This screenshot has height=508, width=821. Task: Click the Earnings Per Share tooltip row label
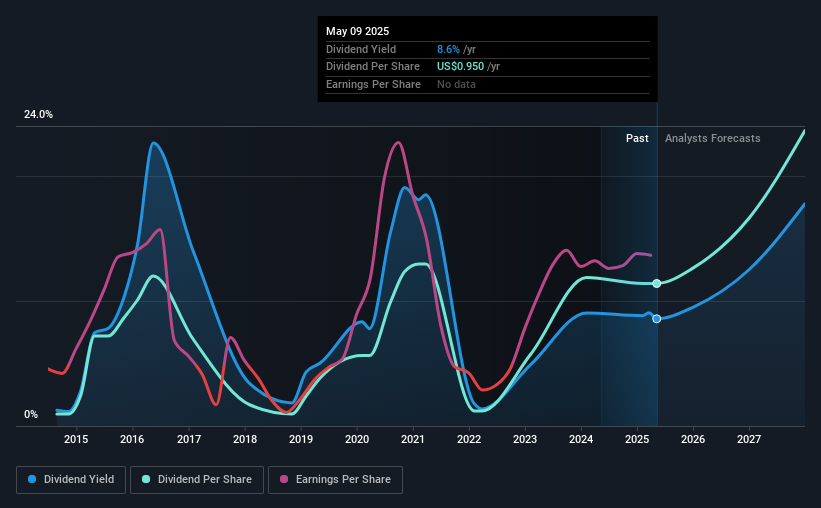point(373,84)
